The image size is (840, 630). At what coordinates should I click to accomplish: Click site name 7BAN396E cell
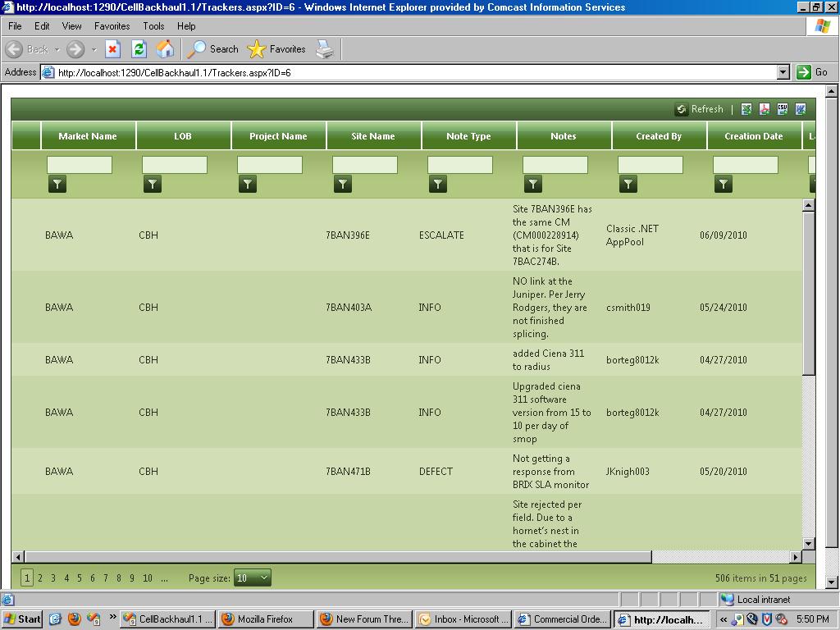point(348,235)
